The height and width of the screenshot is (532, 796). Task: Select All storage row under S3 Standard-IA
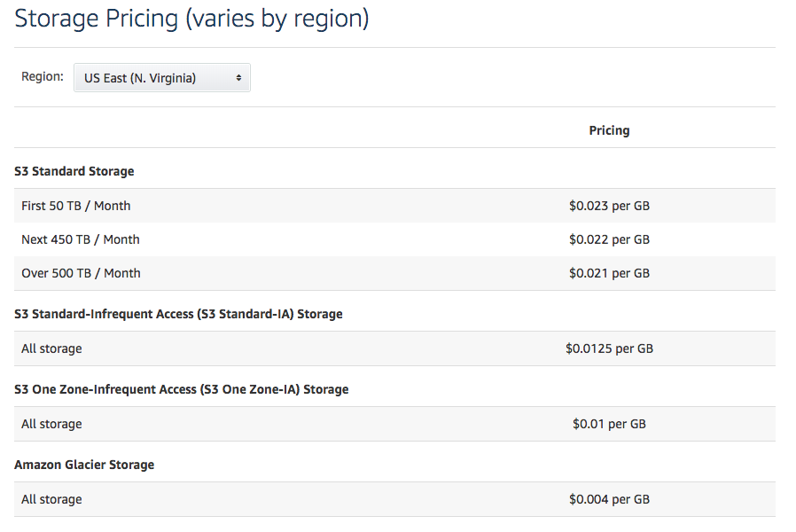[x=51, y=348]
